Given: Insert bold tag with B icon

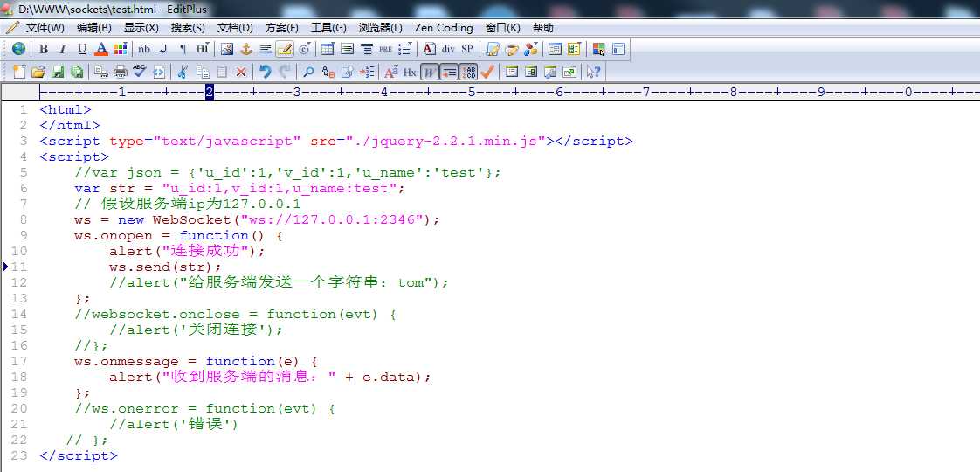Looking at the screenshot, I should [x=43, y=50].
